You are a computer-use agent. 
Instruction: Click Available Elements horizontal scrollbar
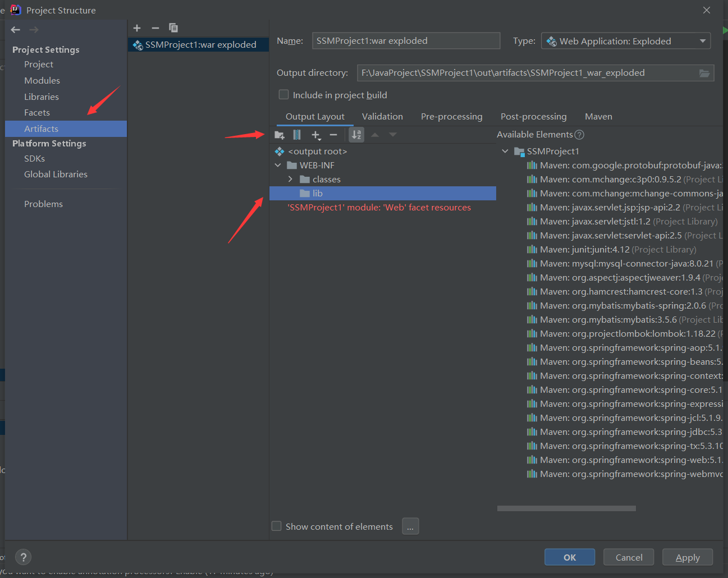coord(566,508)
